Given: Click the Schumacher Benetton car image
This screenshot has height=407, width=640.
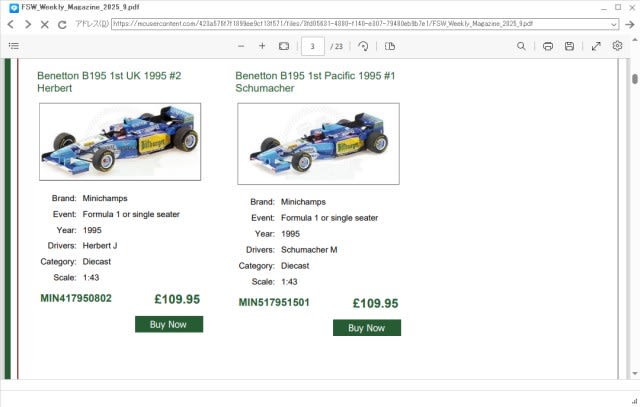Looking at the screenshot, I should tap(318, 144).
